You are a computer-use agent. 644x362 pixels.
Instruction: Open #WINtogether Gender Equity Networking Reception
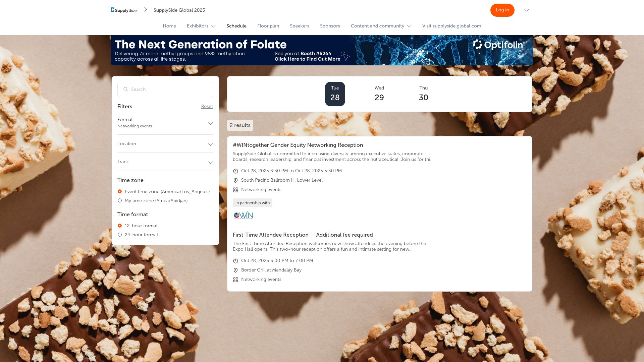(298, 145)
